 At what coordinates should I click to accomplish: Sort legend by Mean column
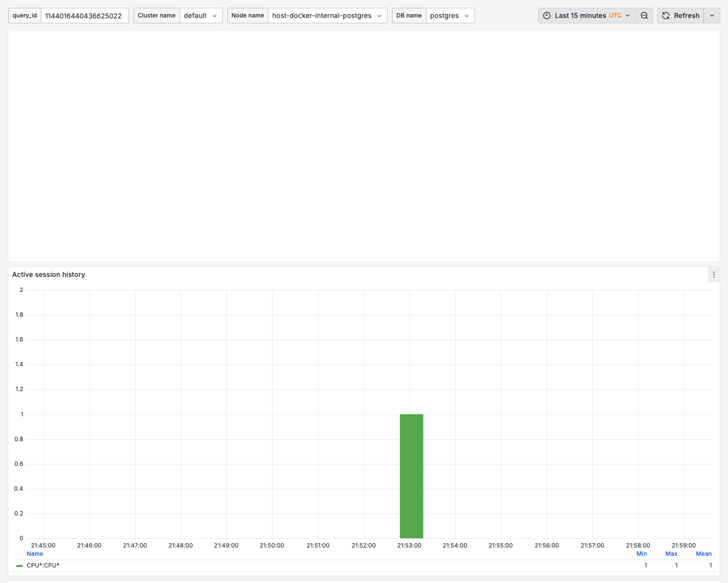point(704,553)
